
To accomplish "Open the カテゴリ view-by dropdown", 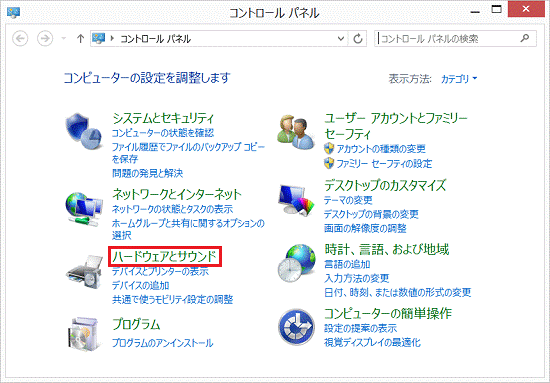I will pyautogui.click(x=459, y=79).
